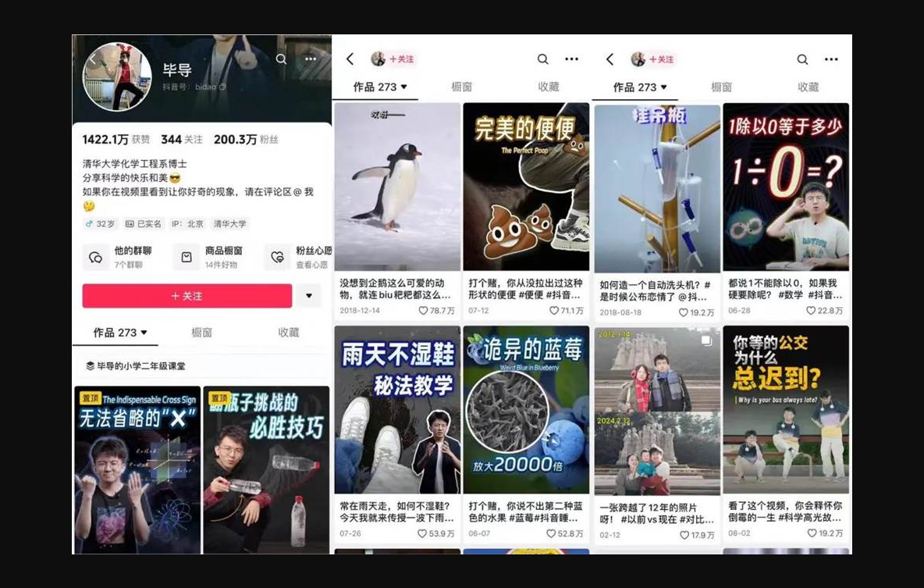Open search on 毕导's profile page
Viewport: 924px width, 588px height.
click(281, 59)
